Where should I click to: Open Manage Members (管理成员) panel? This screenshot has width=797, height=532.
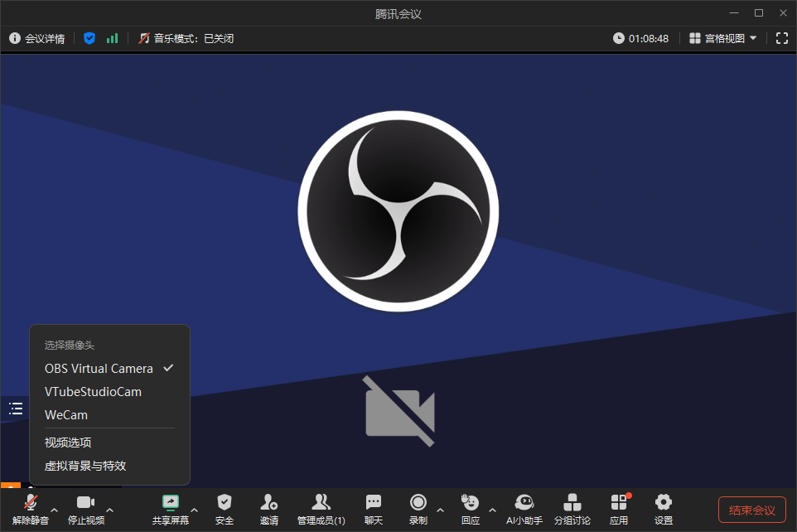pyautogui.click(x=321, y=503)
